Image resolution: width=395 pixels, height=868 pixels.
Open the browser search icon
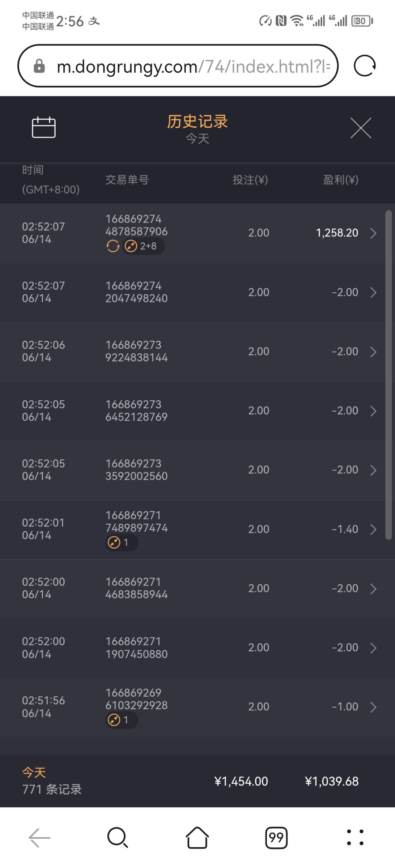coord(118,838)
